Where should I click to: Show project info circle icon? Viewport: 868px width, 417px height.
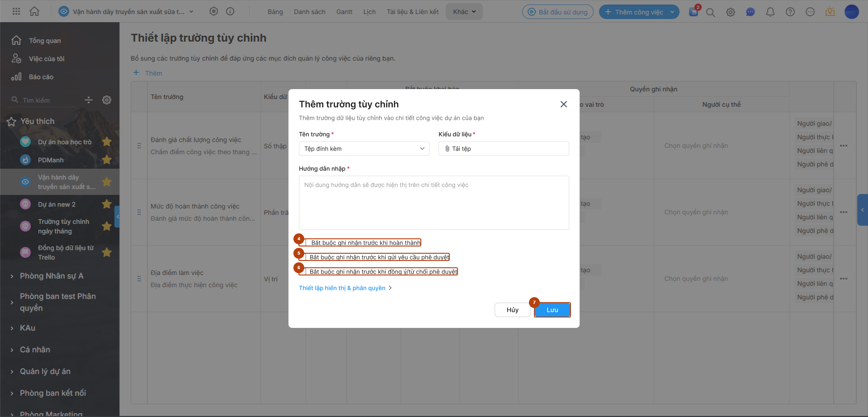click(x=230, y=12)
